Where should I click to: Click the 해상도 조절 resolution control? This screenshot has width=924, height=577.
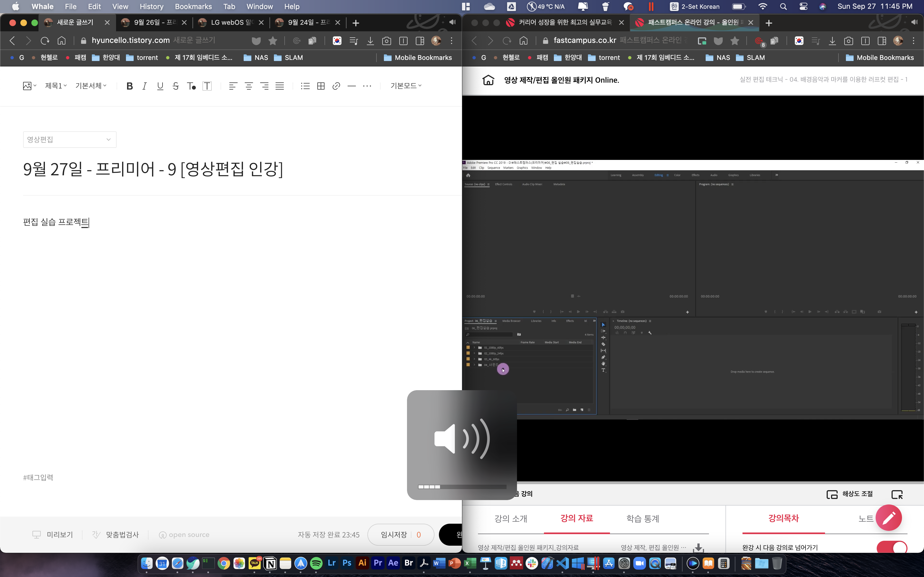pos(850,494)
